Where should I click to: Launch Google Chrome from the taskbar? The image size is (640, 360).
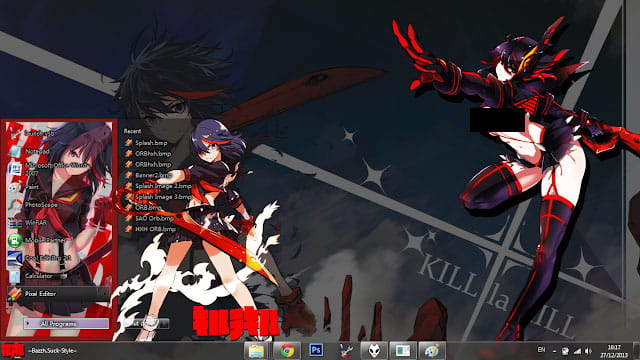[x=287, y=351]
